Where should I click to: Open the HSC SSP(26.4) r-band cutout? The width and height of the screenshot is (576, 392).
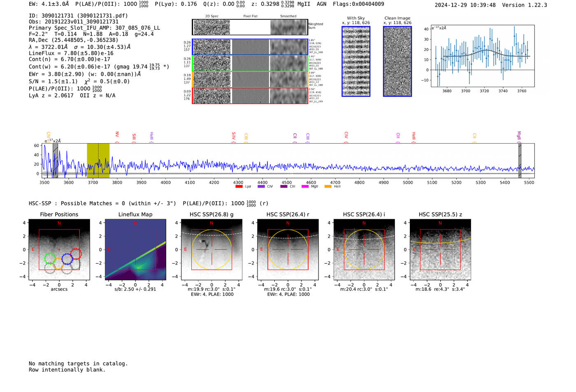288,250
